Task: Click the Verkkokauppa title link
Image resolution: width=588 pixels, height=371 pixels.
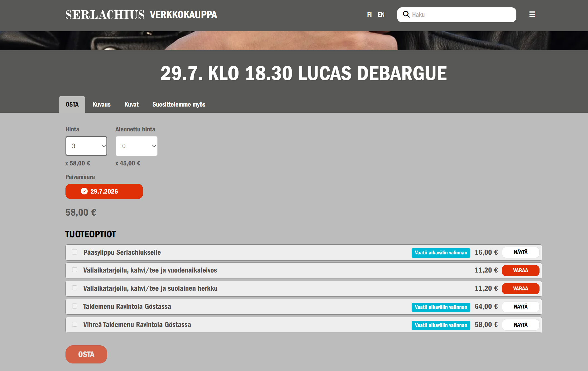Action: point(183,15)
